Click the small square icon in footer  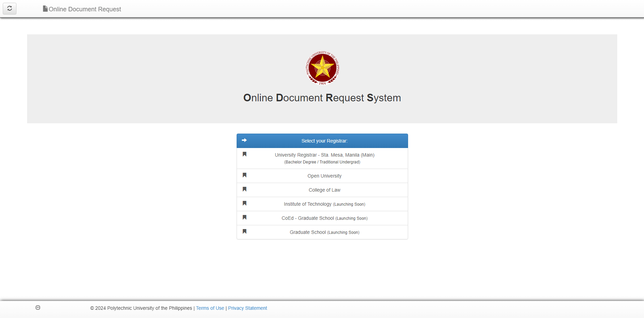[38, 308]
